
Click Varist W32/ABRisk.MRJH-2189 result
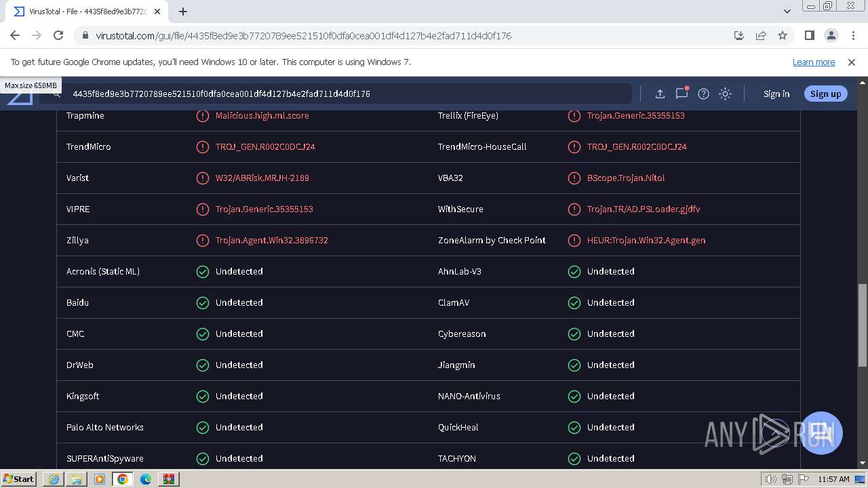[x=262, y=178]
